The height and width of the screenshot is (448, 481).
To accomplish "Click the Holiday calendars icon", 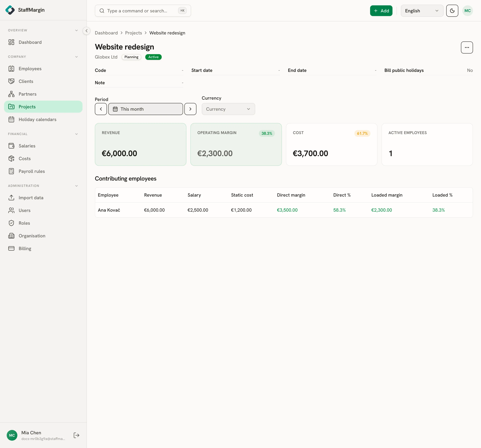I will click(x=11, y=119).
